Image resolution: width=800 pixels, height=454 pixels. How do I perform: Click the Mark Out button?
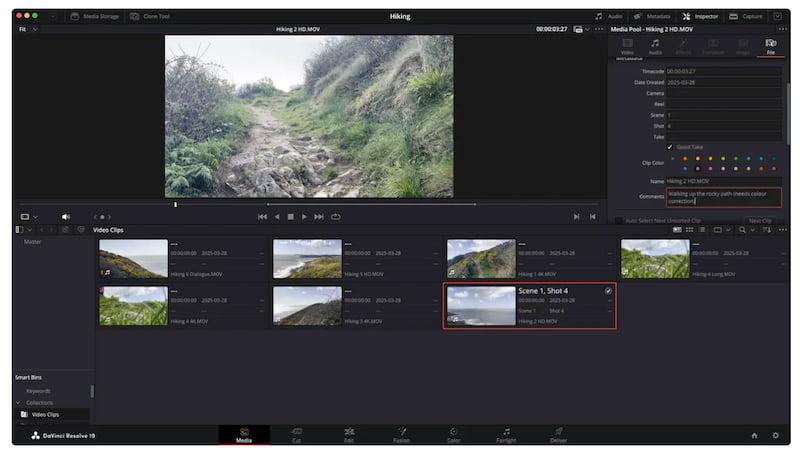click(x=592, y=217)
